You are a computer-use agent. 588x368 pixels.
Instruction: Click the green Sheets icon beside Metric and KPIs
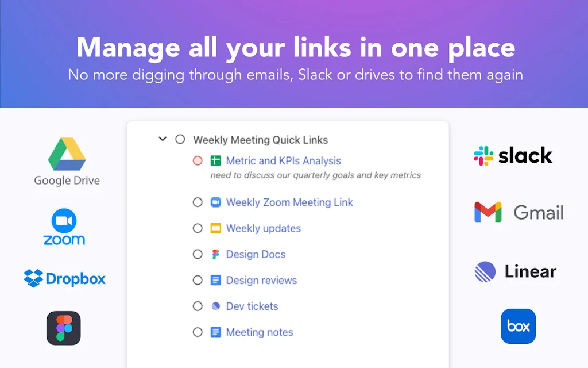tap(215, 161)
